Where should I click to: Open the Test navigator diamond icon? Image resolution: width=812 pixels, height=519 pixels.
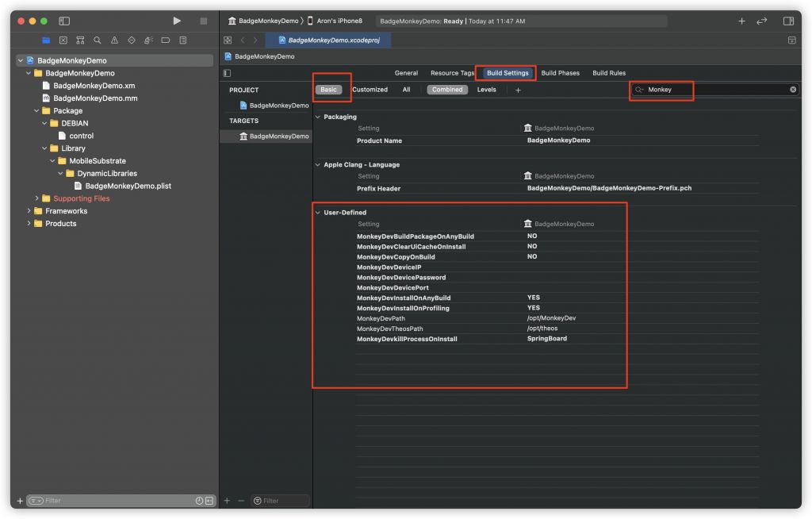(132, 40)
